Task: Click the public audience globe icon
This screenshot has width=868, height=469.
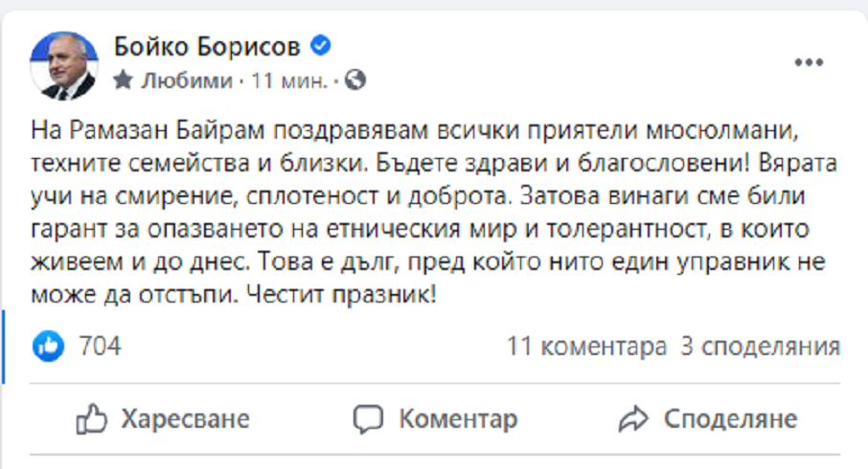Action: (354, 80)
